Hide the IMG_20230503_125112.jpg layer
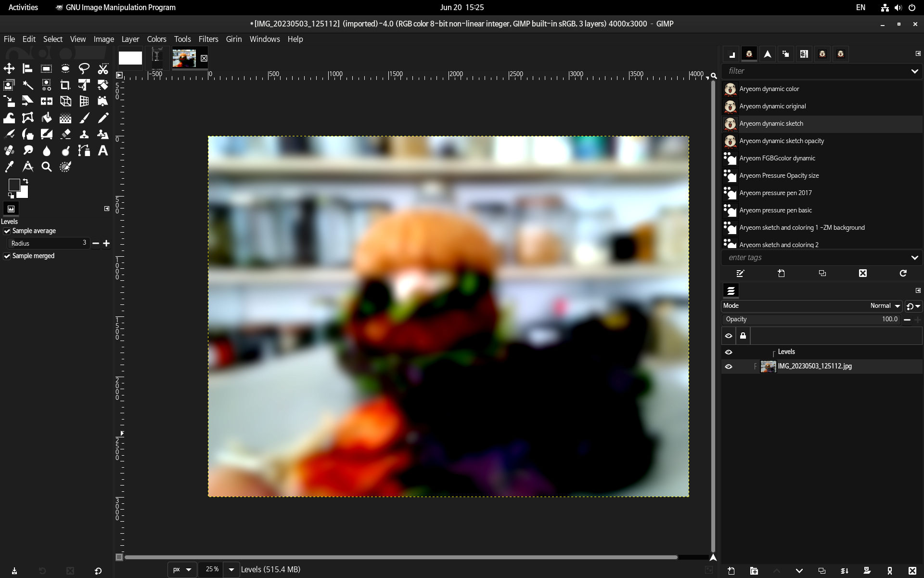 (x=728, y=367)
